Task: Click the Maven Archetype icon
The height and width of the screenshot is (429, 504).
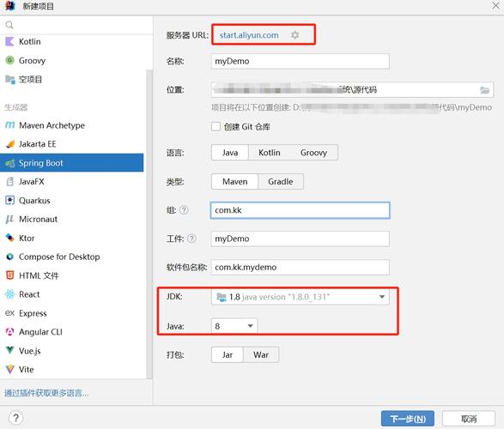Action: pos(10,125)
